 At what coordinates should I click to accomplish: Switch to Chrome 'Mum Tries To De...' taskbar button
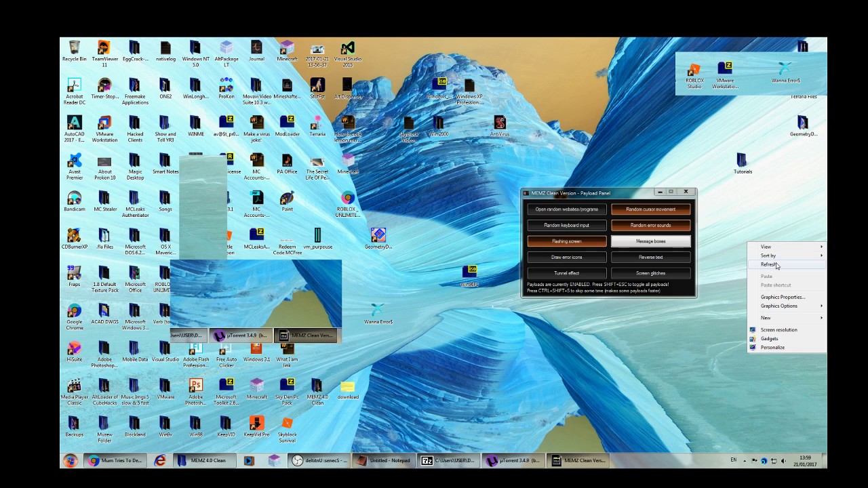click(x=114, y=461)
